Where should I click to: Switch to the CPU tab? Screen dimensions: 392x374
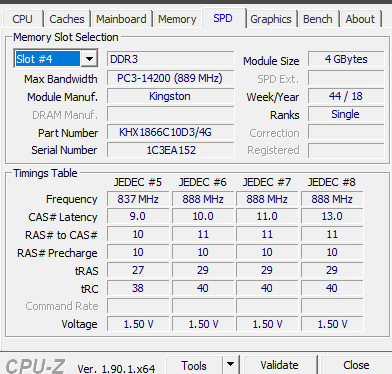(x=22, y=19)
